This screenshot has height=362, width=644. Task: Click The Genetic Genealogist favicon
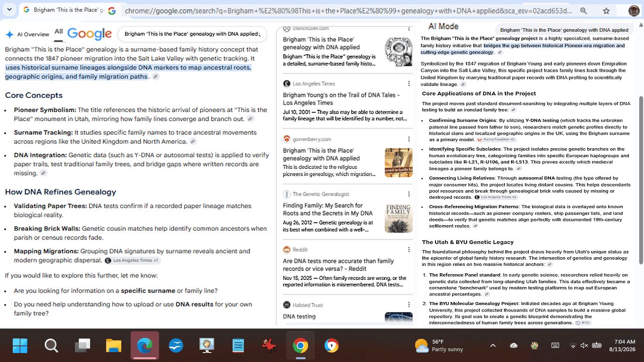point(287,194)
